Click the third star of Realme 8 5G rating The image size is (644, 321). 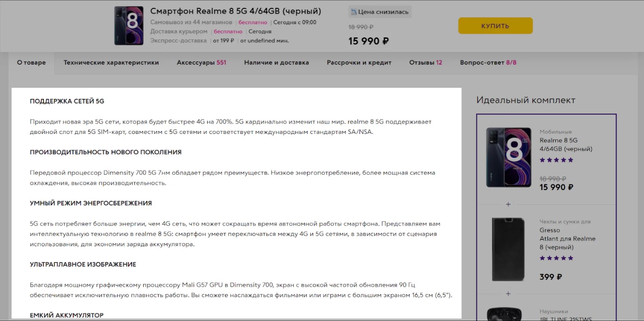coord(556,160)
